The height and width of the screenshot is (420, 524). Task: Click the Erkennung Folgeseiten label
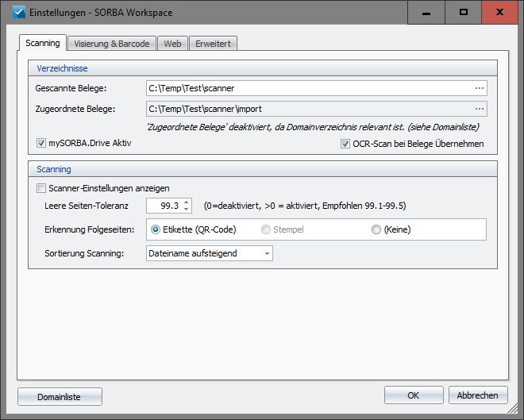point(90,230)
